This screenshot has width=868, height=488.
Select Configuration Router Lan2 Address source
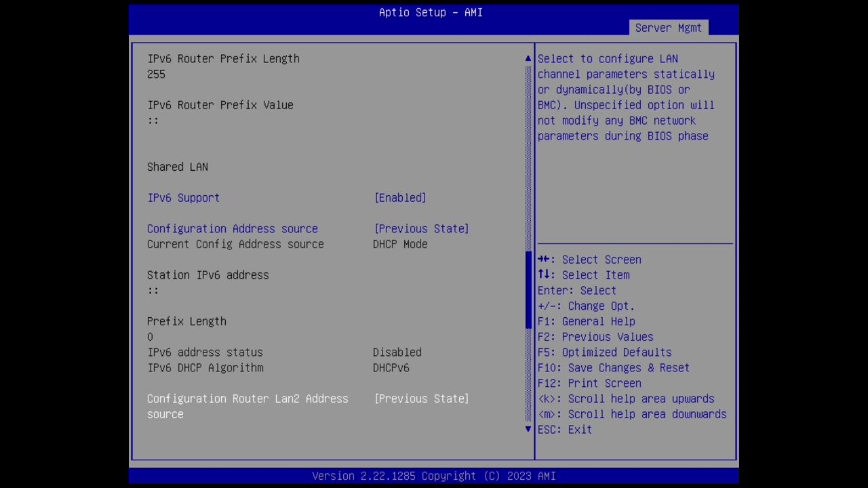248,406
